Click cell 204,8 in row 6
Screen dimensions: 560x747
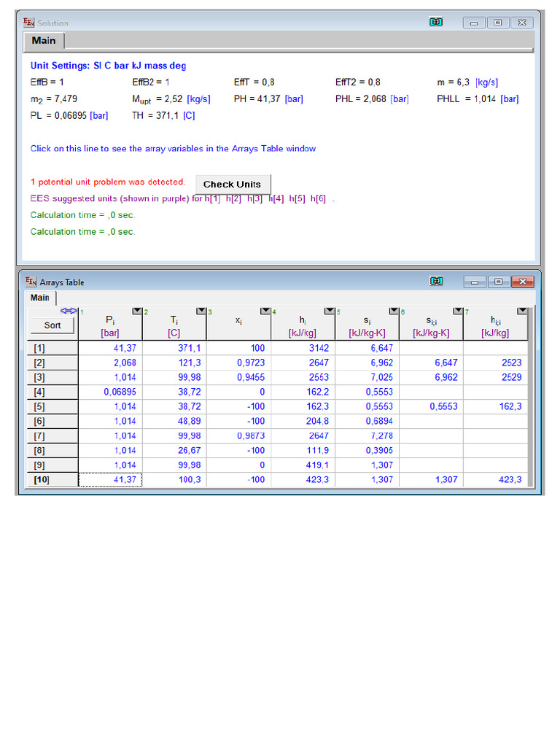pyautogui.click(x=303, y=421)
